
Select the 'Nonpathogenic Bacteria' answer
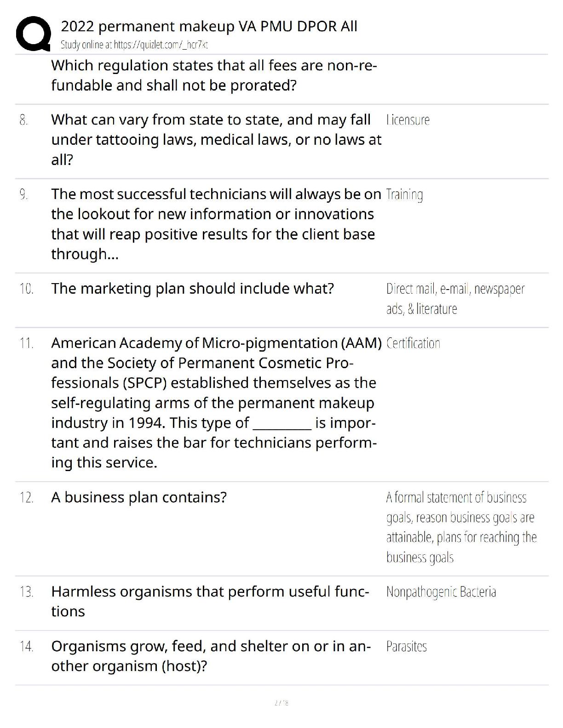(441, 591)
